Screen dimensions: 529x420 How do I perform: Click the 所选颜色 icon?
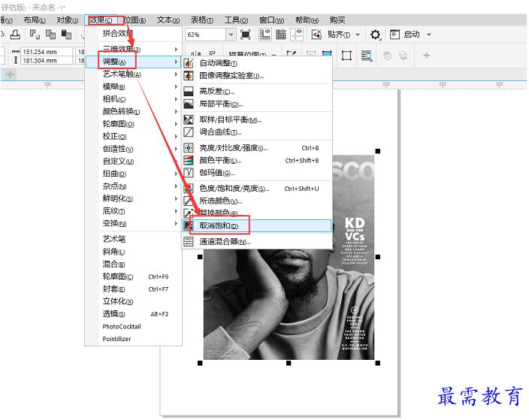point(189,201)
